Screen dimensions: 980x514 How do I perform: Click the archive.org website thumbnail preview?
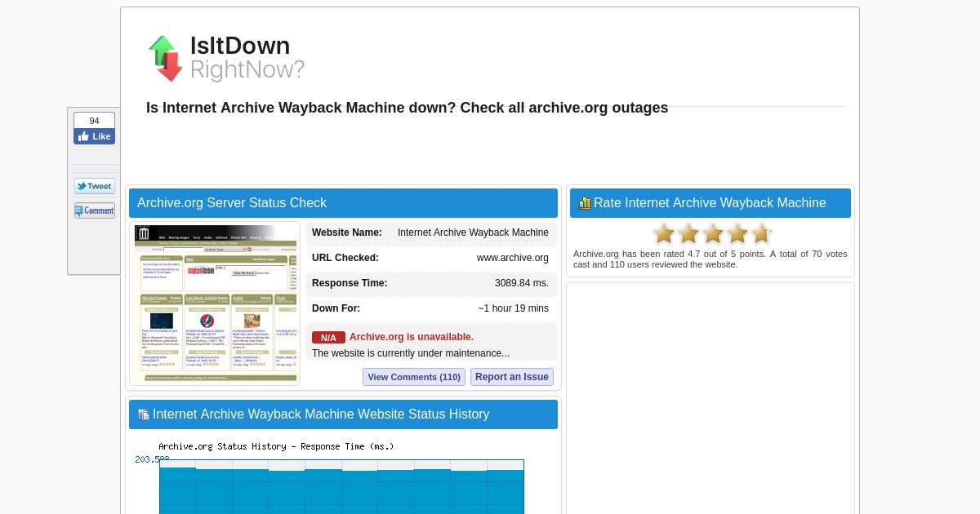point(216,304)
